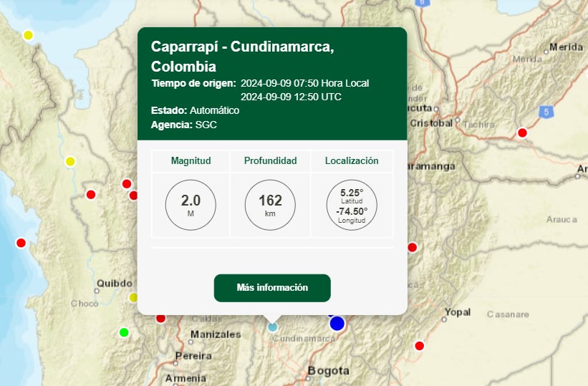Click the Estado: Automático text
The width and height of the screenshot is (588, 386).
tap(195, 110)
